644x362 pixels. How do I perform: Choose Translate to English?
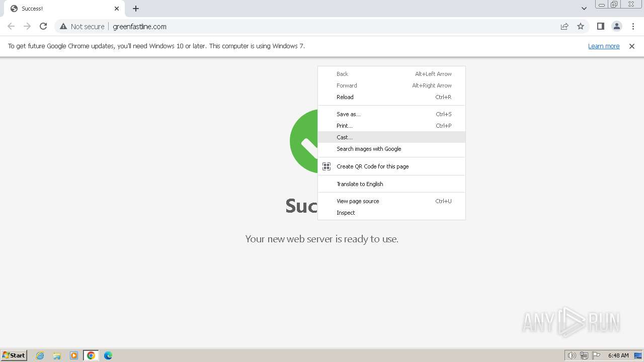391,184
